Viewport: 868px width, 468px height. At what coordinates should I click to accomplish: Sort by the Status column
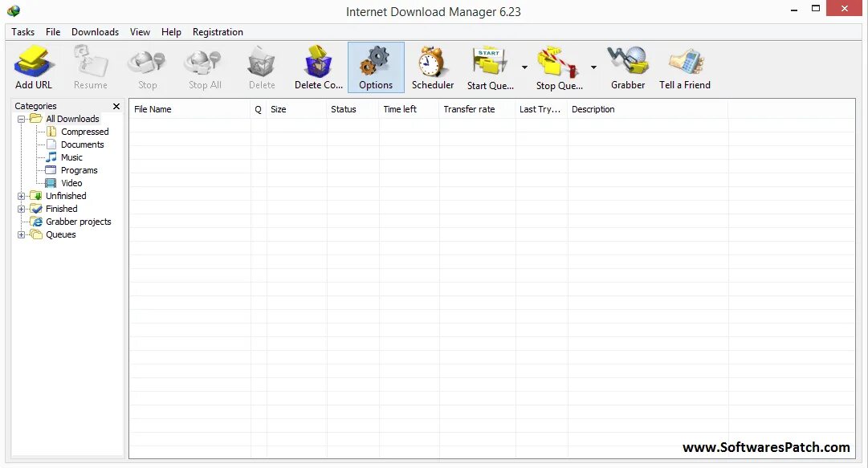352,109
